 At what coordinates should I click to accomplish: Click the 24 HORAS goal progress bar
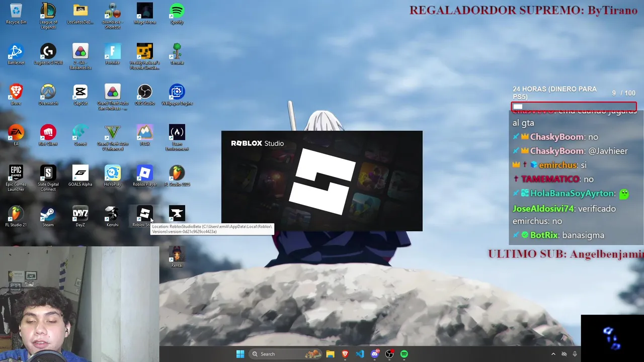tap(574, 107)
